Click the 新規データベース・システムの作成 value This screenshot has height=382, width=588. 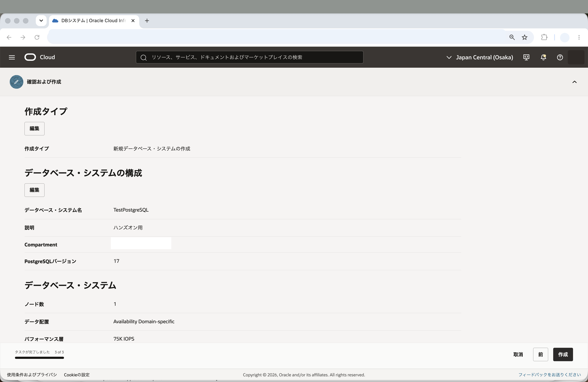click(x=152, y=149)
